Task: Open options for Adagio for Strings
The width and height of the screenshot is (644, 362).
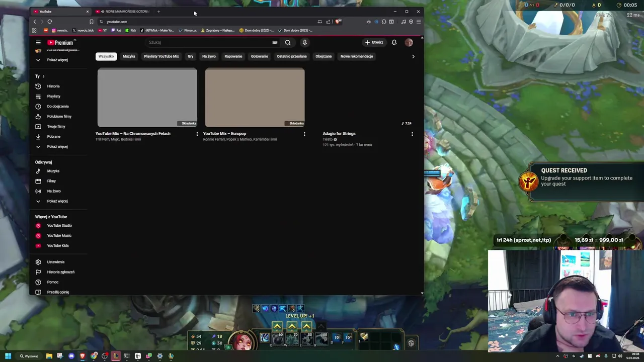Action: point(412,134)
